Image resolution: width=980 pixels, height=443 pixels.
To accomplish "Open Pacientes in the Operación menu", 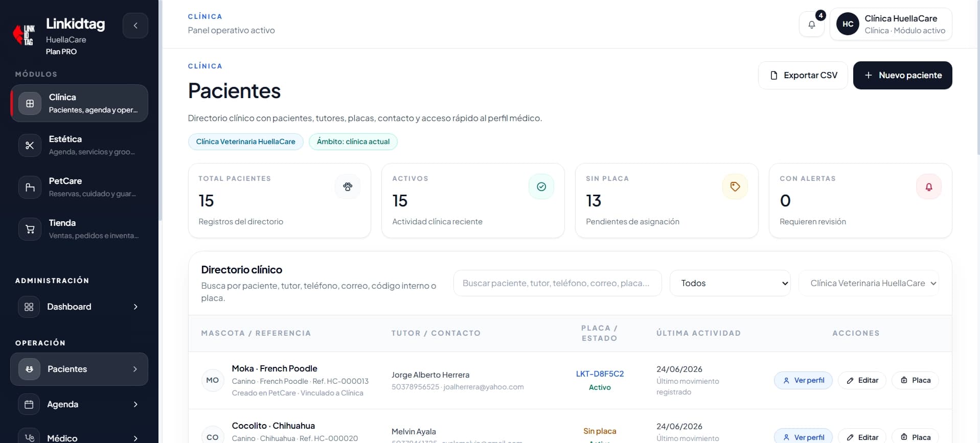I will [79, 369].
